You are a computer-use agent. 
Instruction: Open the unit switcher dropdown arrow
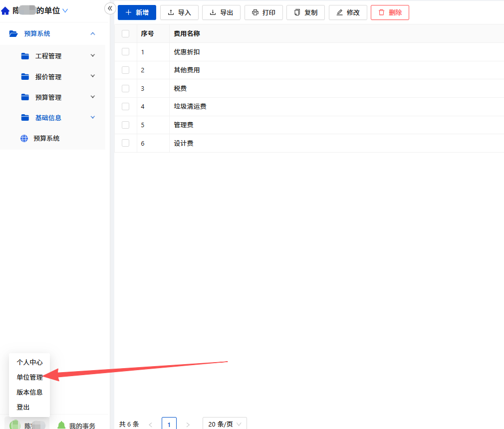point(65,11)
